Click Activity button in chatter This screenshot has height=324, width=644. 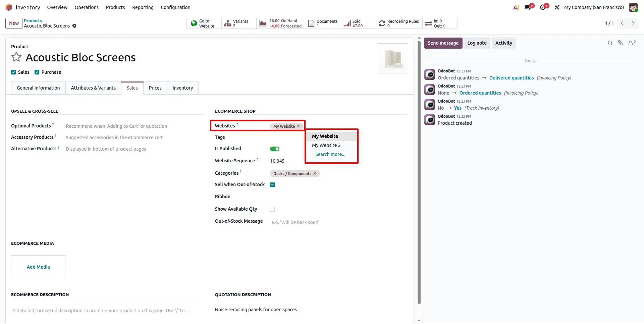point(503,43)
